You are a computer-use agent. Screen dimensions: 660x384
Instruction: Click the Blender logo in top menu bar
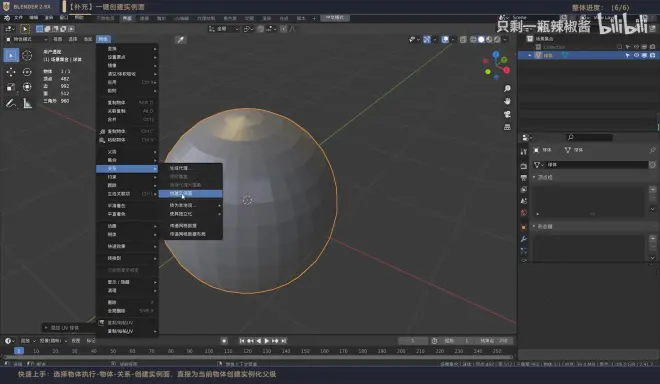[x=7, y=18]
